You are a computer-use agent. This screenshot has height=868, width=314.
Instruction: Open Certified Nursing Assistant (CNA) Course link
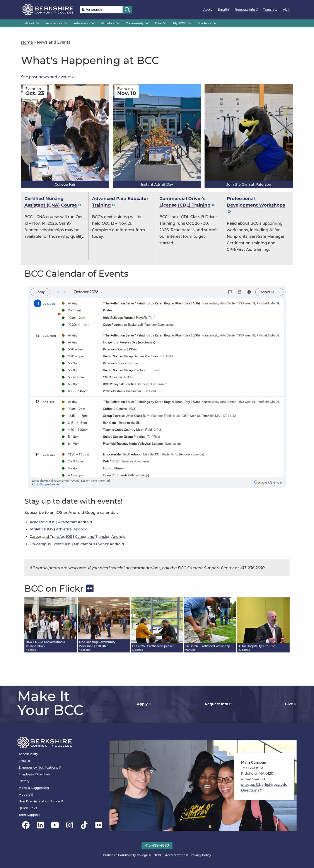coord(53,202)
